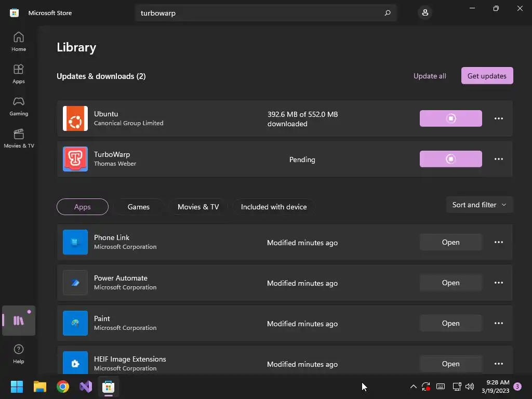Click the '392.6 MB of 552.0 MB' text

coord(303,114)
